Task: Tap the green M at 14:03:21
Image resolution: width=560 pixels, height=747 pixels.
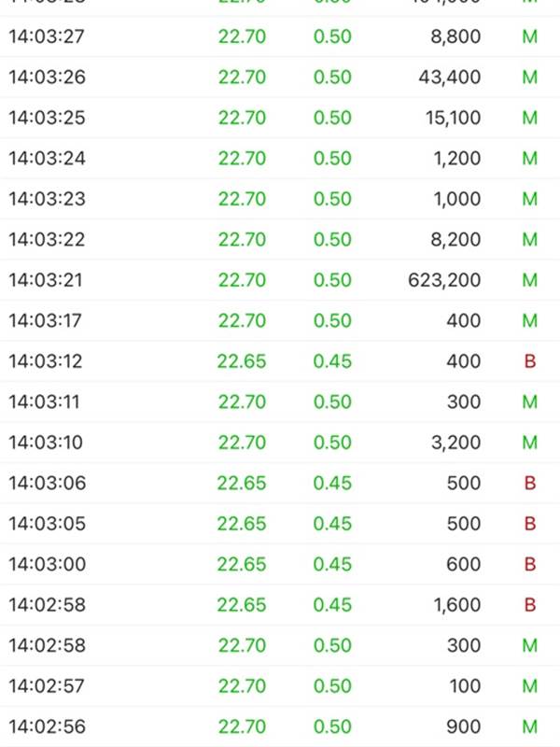Action: coord(530,280)
